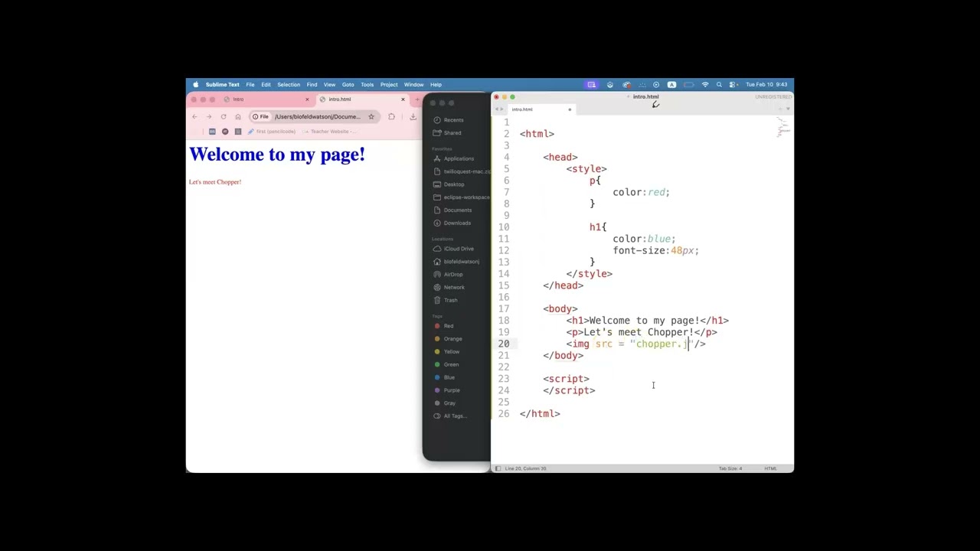This screenshot has width=980, height=551.
Task: Open Network in the Finder sidebar
Action: (449, 288)
